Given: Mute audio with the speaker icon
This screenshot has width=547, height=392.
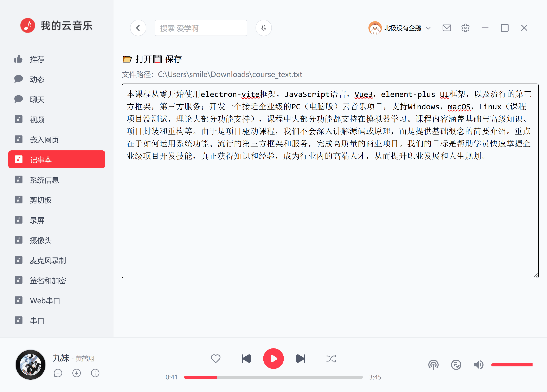Looking at the screenshot, I should pyautogui.click(x=479, y=365).
